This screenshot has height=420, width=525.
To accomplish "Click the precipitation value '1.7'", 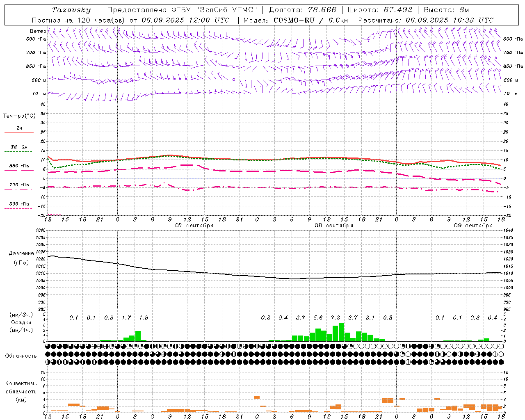I will click(126, 317).
